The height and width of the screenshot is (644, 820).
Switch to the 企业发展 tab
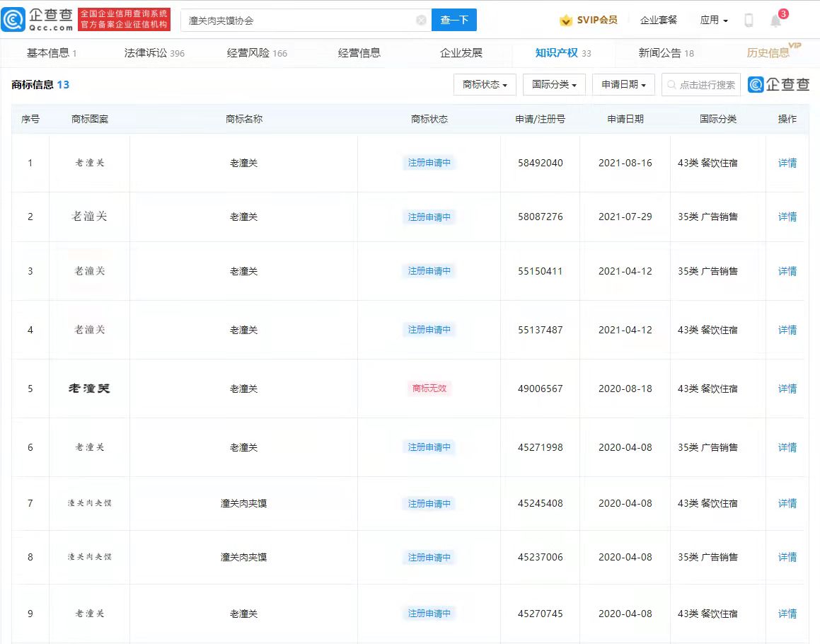tap(461, 53)
